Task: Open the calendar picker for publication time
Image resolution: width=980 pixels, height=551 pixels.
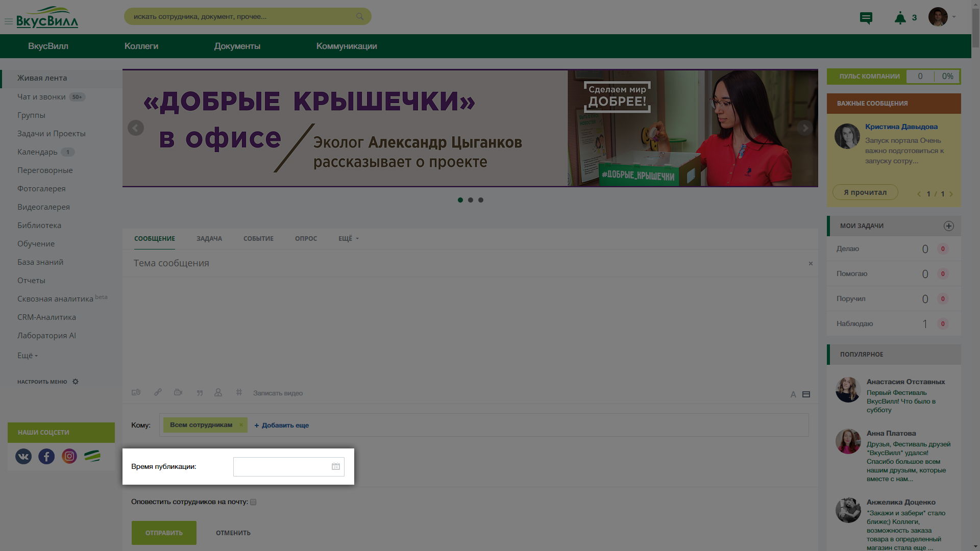Action: coord(336,466)
